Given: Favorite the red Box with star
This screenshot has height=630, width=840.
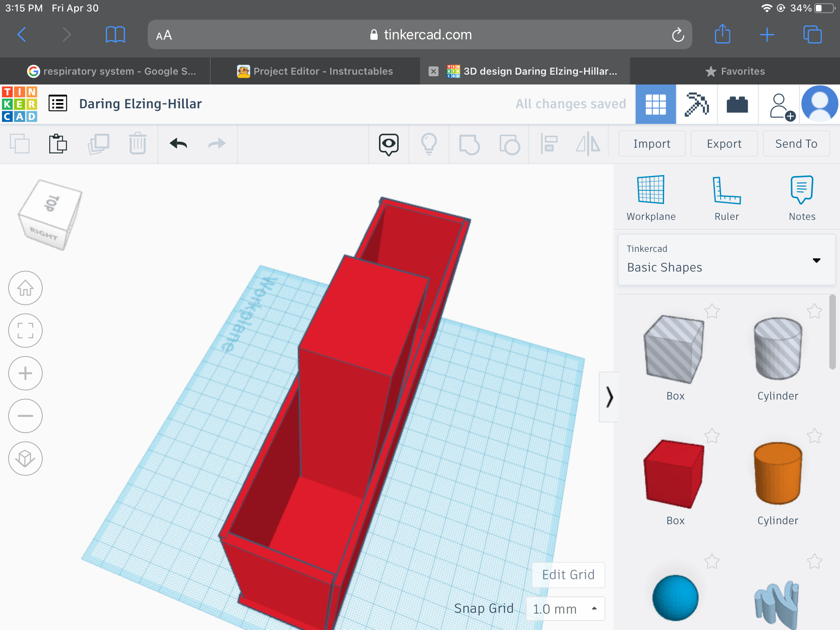Looking at the screenshot, I should [x=712, y=436].
